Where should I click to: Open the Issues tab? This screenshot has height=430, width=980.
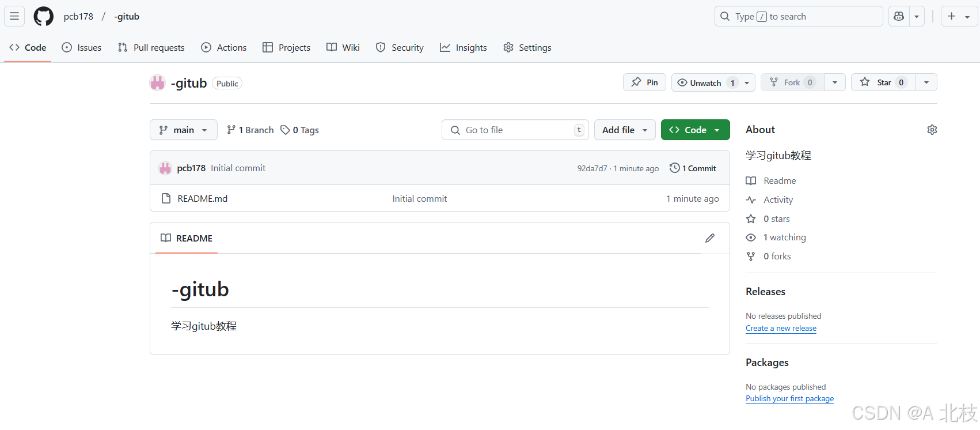pyautogui.click(x=82, y=47)
